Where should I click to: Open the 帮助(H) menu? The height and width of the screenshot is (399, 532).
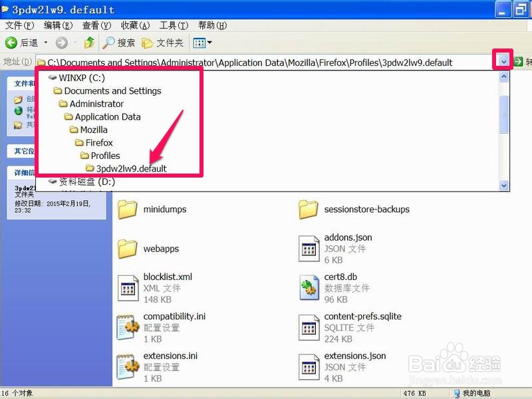pos(212,25)
